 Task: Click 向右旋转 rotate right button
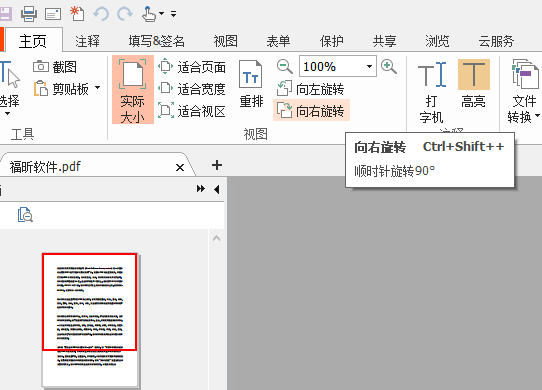tap(311, 111)
